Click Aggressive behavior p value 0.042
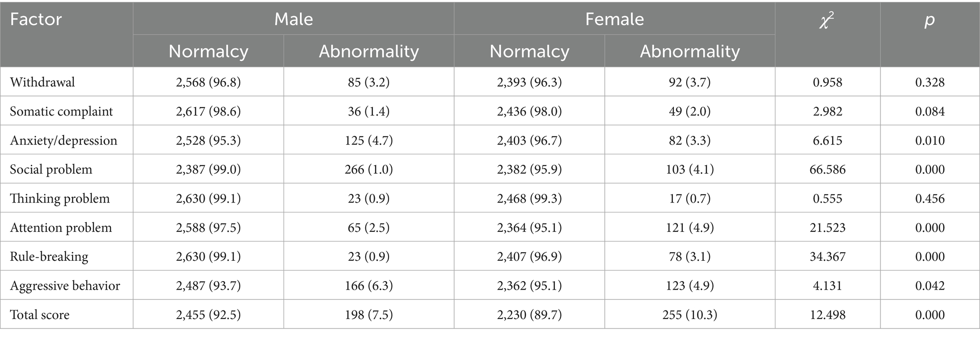The width and height of the screenshot is (980, 337). (930, 286)
